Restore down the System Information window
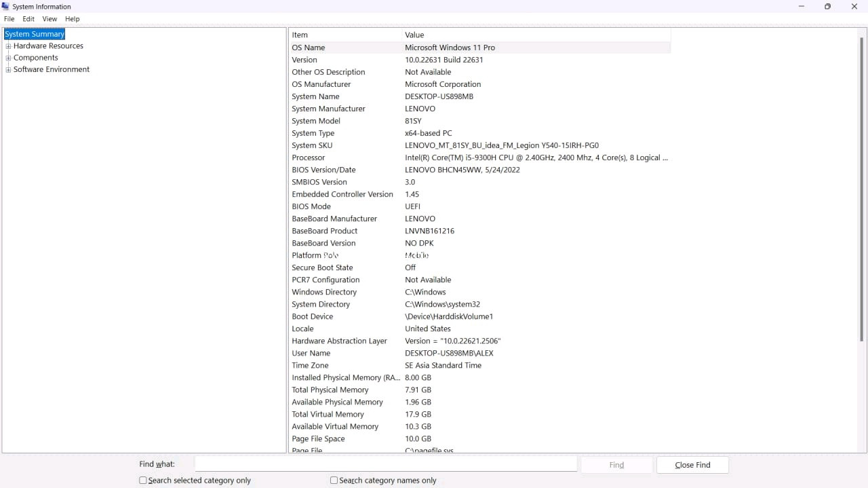868x488 pixels. point(827,7)
